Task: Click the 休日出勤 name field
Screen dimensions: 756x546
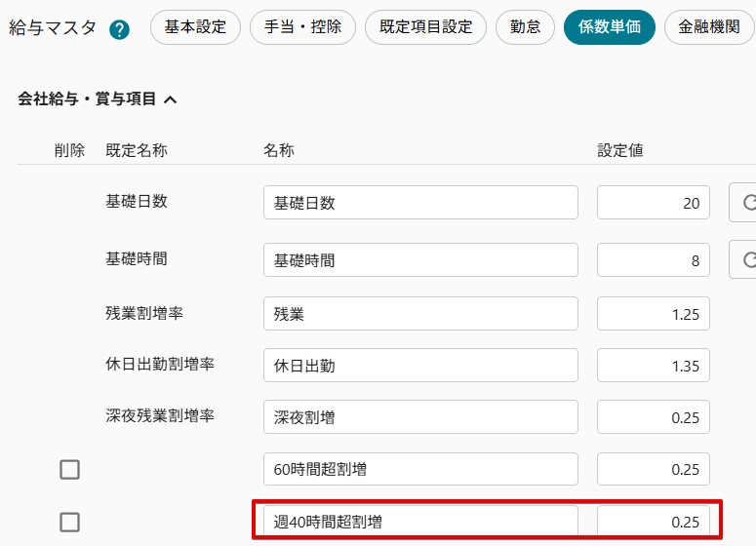Action: point(420,366)
